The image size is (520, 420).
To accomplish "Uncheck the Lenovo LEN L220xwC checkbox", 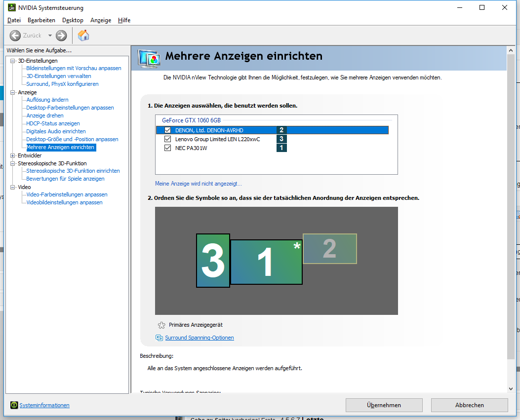I will coord(167,139).
